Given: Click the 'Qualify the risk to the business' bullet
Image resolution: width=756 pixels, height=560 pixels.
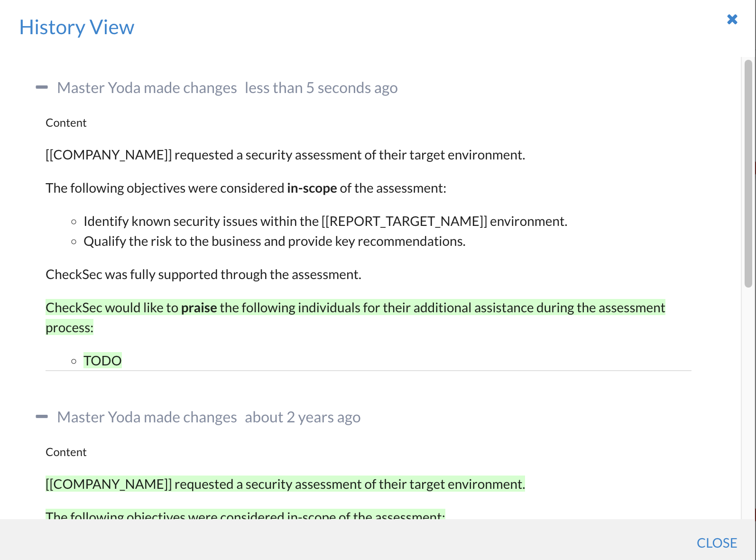Looking at the screenshot, I should click(x=274, y=242).
